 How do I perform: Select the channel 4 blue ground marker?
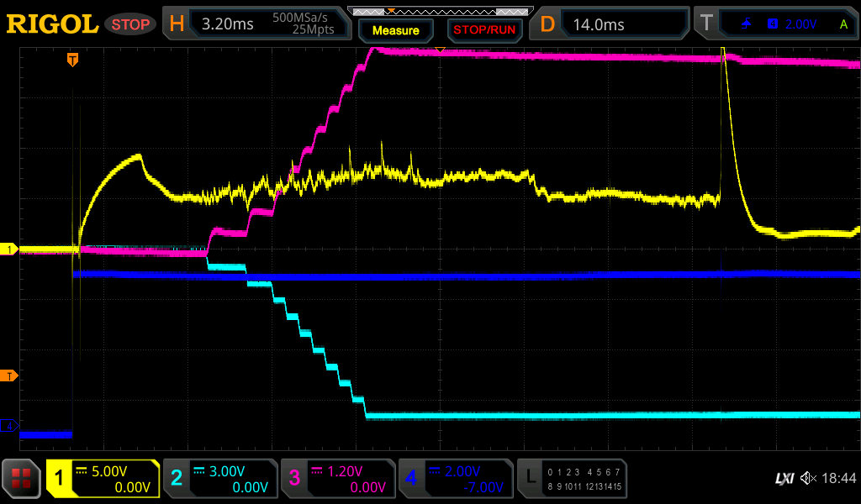tap(10, 427)
